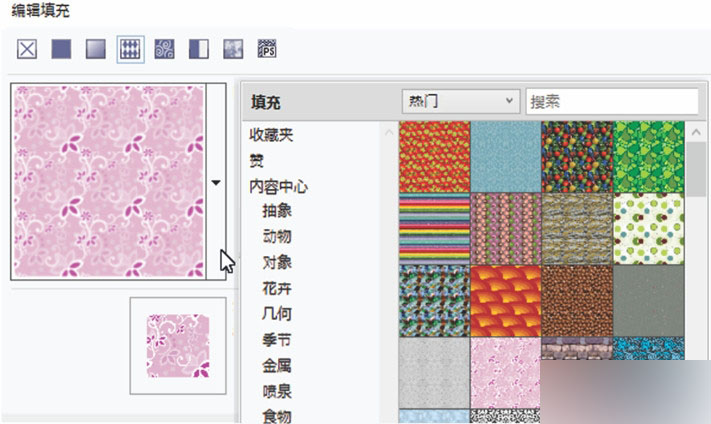This screenshot has width=711, height=424.
Task: Select the 内容中心 category
Action: (x=278, y=187)
